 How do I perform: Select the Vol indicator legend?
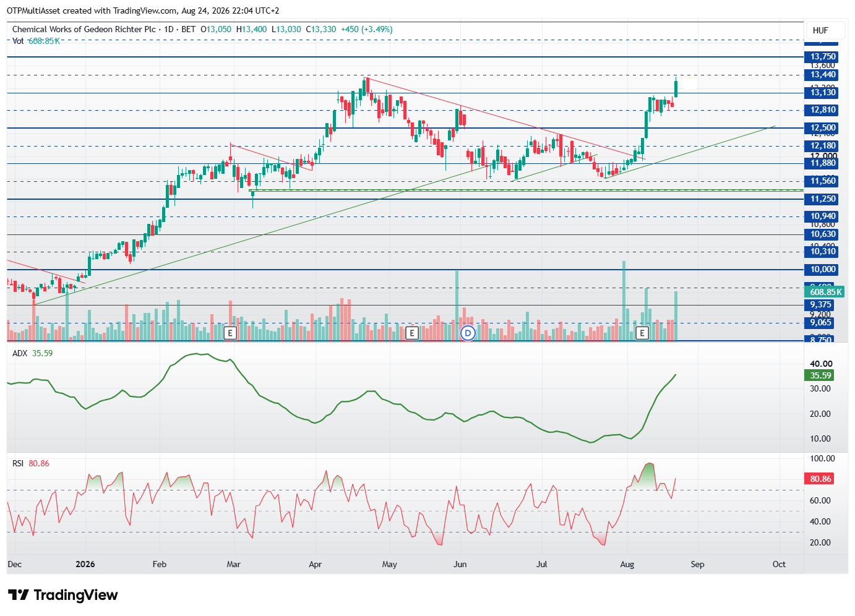[37, 41]
